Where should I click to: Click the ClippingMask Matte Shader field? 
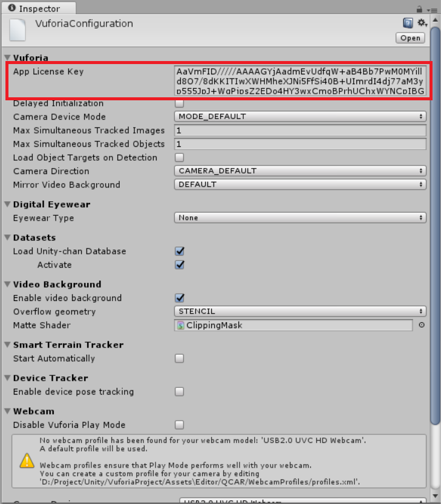click(293, 325)
